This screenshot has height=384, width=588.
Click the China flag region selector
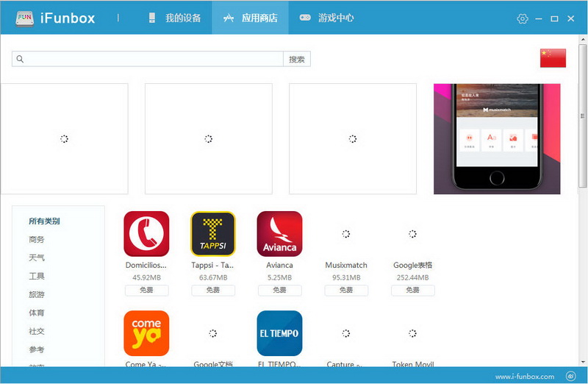(x=553, y=58)
